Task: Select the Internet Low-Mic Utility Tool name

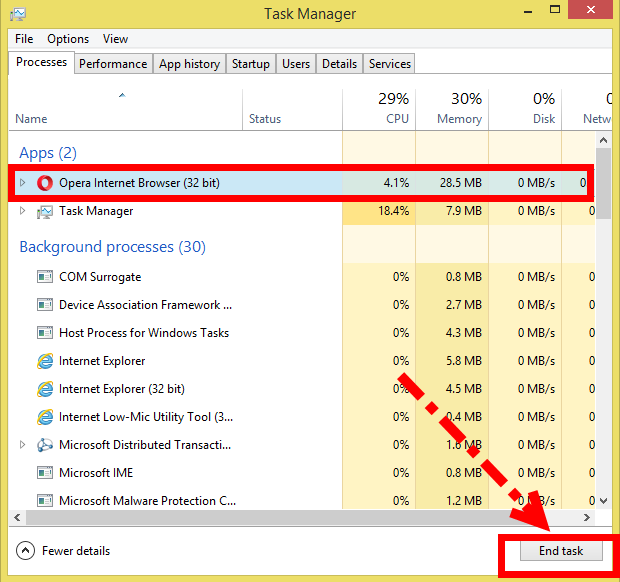Action: (146, 417)
